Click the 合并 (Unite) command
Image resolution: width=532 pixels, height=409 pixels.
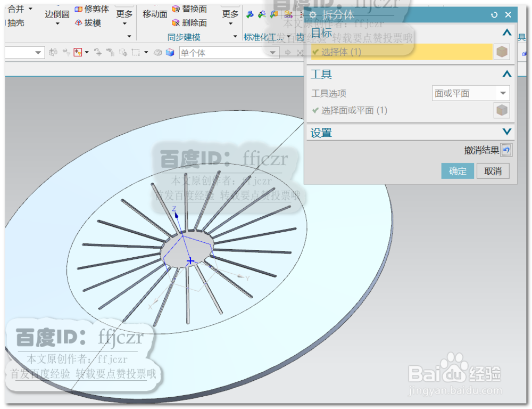tap(15, 9)
